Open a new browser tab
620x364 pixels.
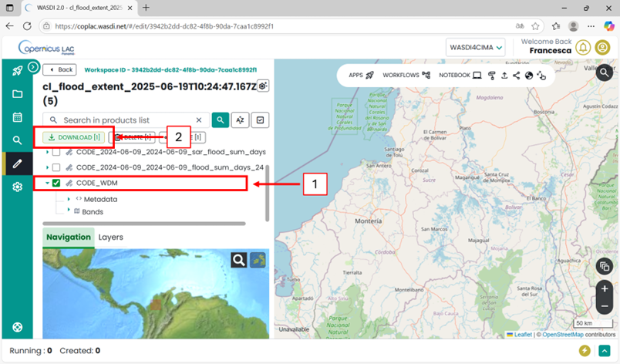146,8
